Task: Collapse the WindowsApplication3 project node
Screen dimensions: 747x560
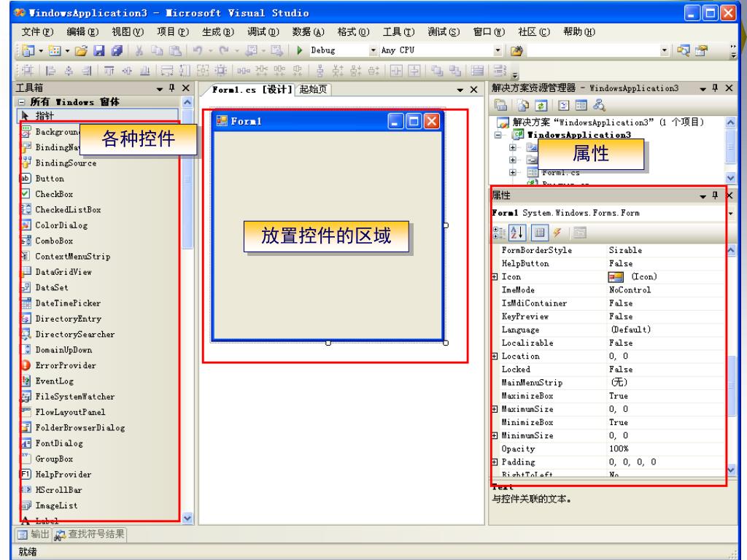Action: click(498, 135)
